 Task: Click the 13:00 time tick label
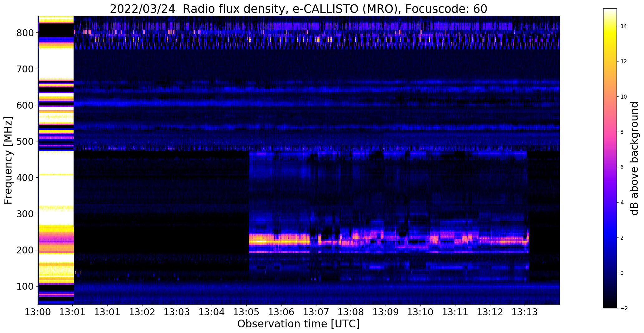(x=38, y=312)
